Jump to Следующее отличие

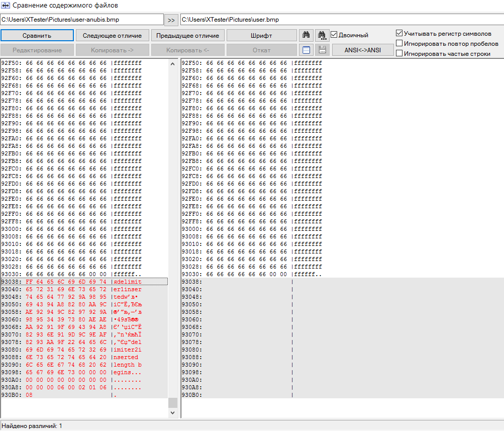[112, 36]
